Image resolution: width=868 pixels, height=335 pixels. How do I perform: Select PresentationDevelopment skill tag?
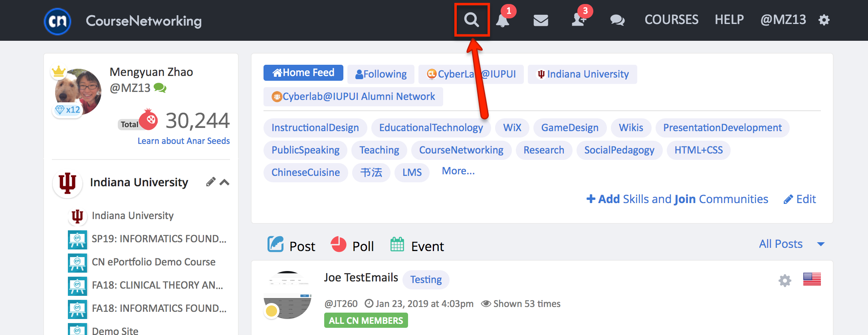coord(722,128)
